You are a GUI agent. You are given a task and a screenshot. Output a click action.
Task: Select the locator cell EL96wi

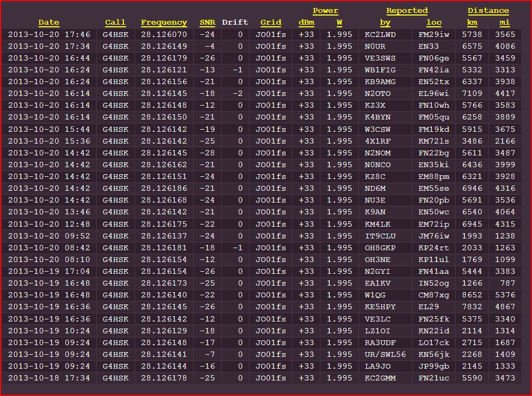tap(434, 93)
